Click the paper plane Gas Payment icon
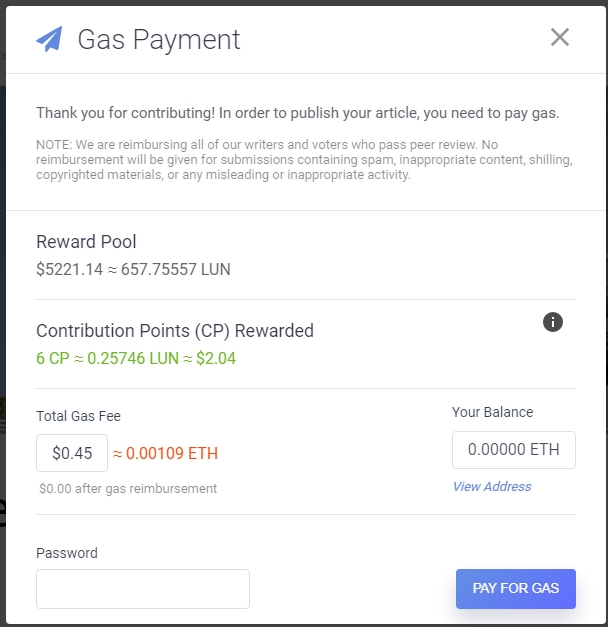 pyautogui.click(x=50, y=39)
